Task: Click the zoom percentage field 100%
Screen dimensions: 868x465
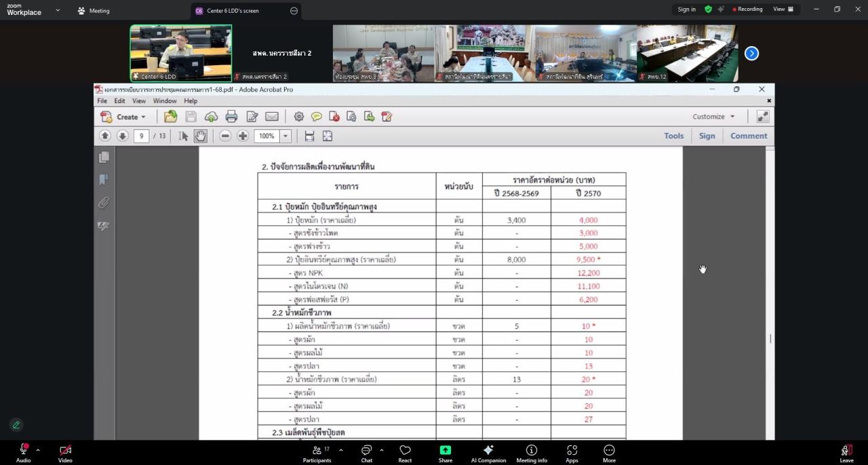Action: 267,136
